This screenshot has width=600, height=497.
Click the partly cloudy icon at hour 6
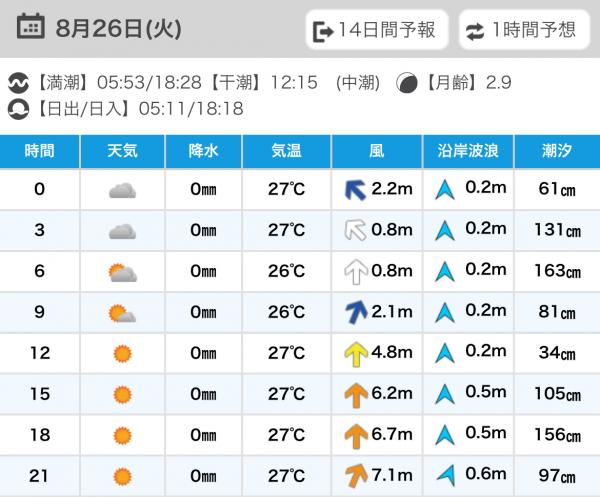[122, 272]
